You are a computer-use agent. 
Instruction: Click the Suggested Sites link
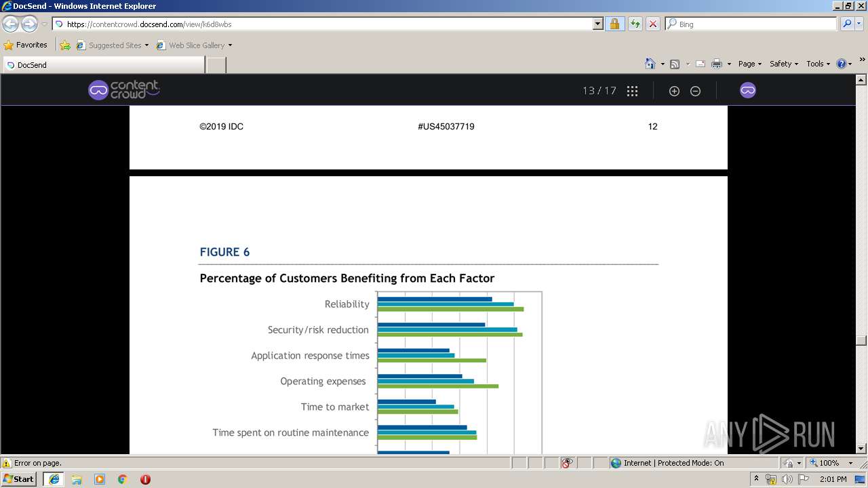click(x=115, y=45)
